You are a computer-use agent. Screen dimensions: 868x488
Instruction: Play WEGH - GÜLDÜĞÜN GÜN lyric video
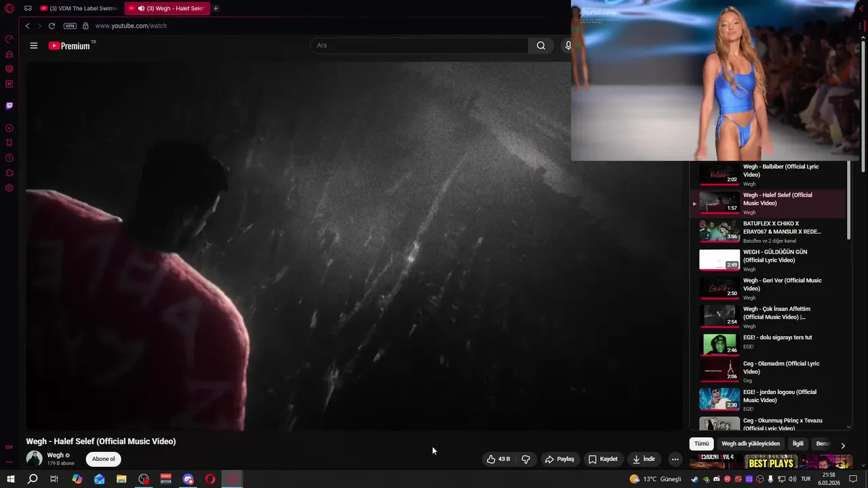[x=768, y=260]
